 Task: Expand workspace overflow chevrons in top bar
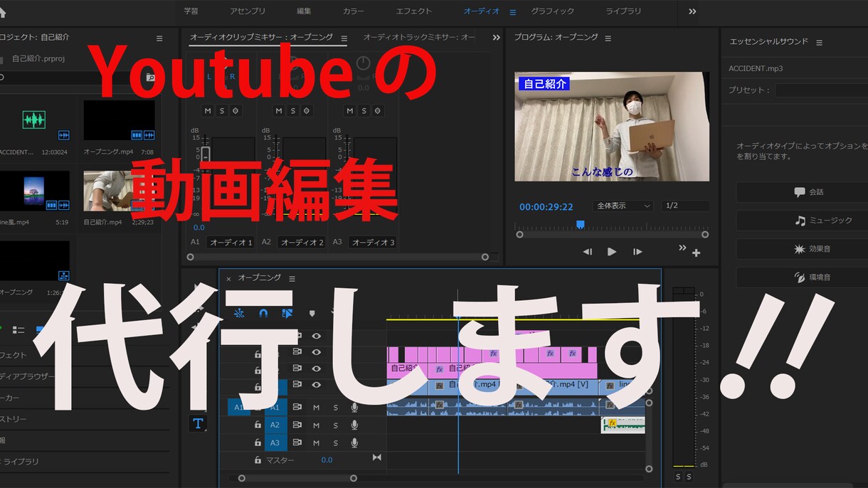tap(692, 11)
